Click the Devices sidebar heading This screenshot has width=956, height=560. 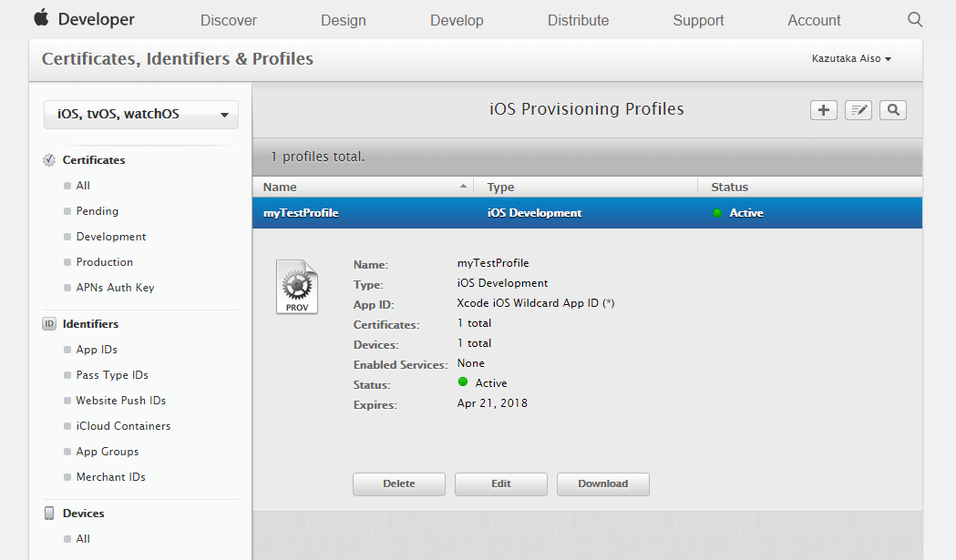point(83,513)
